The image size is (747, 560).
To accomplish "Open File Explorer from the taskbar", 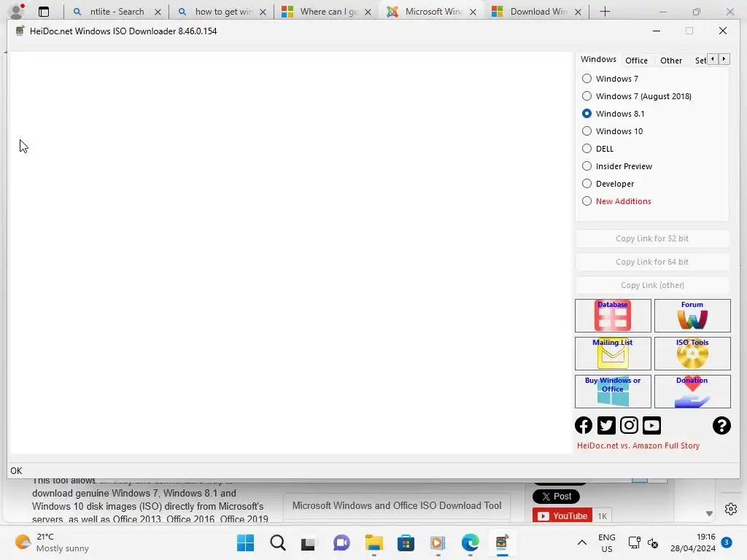I will [x=374, y=542].
